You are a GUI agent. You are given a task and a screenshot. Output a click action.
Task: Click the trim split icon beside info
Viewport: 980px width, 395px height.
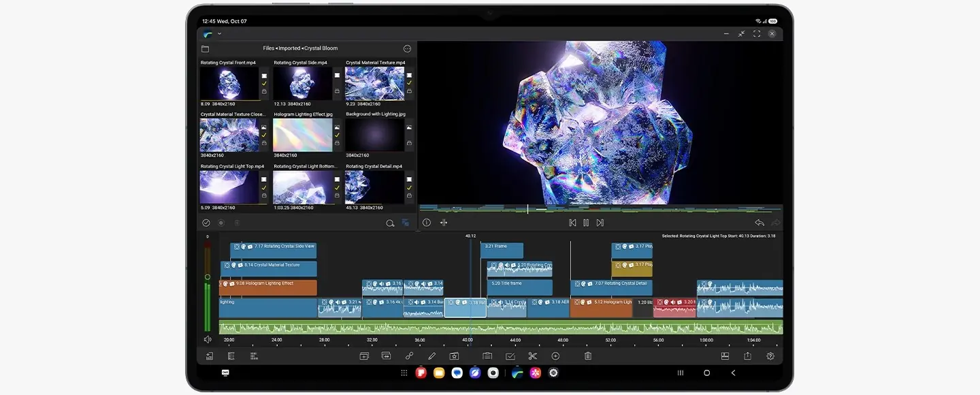click(444, 223)
